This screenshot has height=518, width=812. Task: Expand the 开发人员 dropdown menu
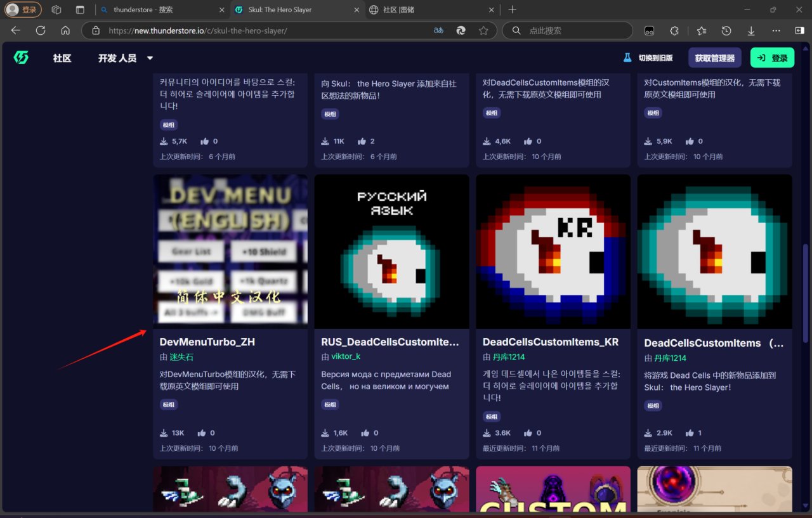(126, 58)
